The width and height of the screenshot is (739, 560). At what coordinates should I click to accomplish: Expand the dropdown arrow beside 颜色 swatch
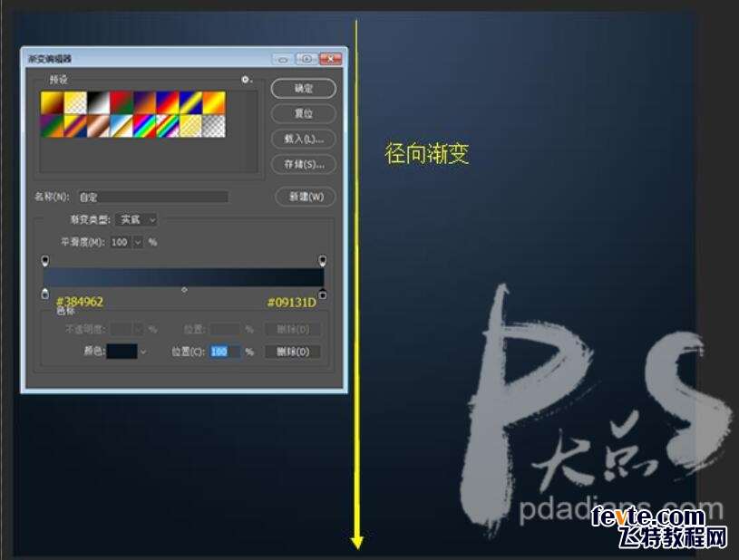143,352
